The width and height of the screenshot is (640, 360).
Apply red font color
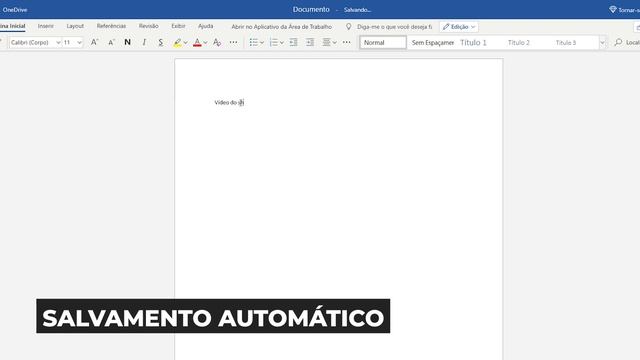tap(197, 42)
